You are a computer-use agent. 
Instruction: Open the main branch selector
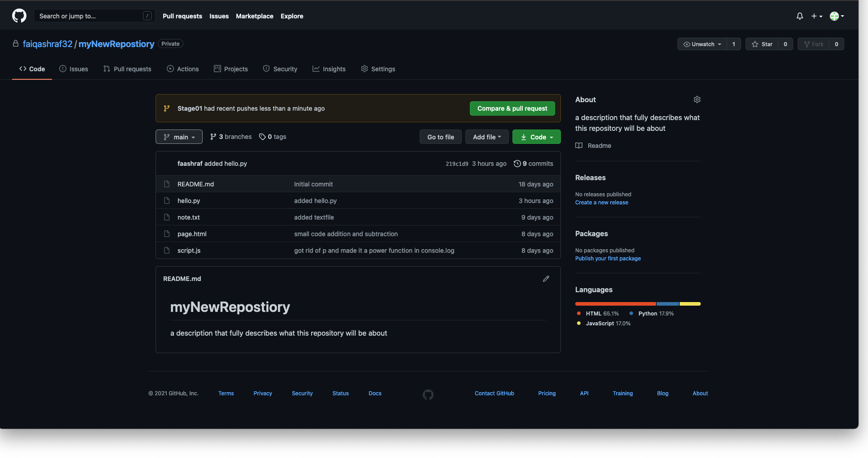179,137
